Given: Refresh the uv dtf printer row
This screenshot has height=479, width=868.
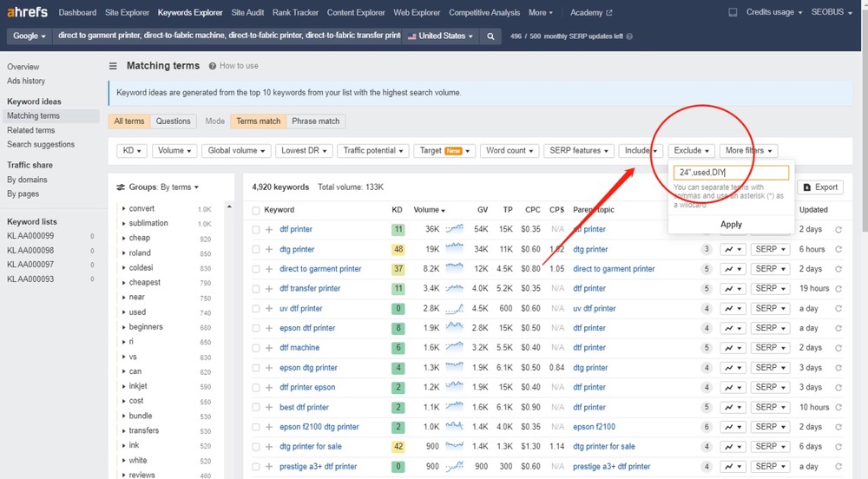Looking at the screenshot, I should tap(838, 309).
